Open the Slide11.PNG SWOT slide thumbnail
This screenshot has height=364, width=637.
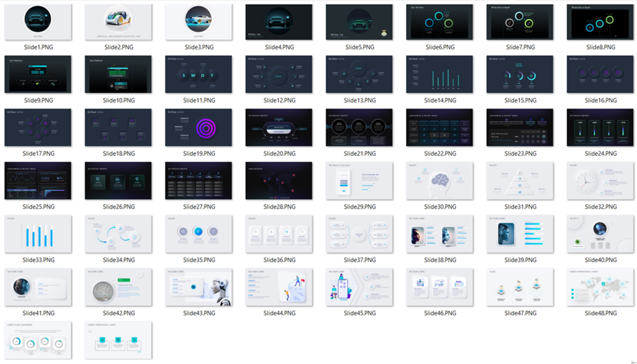tap(199, 74)
